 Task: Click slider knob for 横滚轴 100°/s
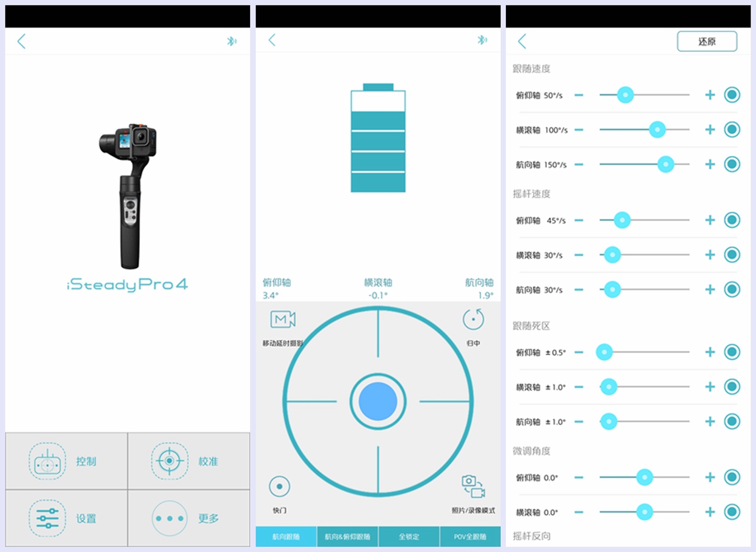pos(657,130)
